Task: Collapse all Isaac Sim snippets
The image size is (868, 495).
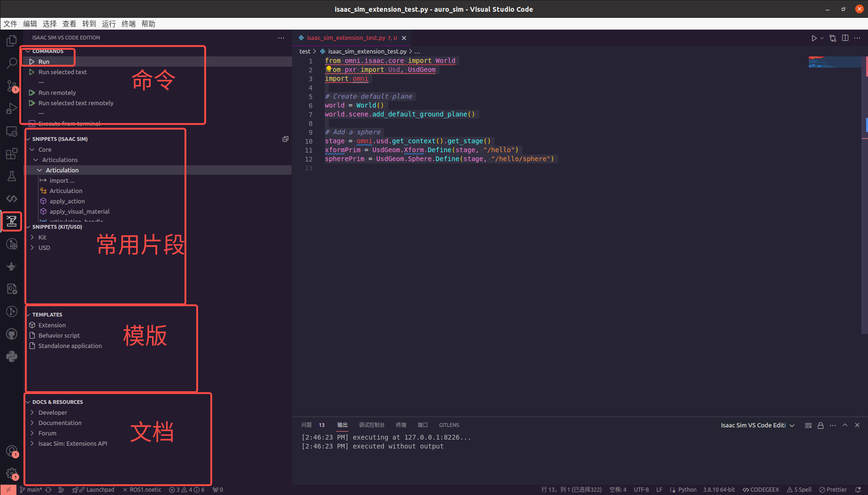Action: tap(285, 139)
